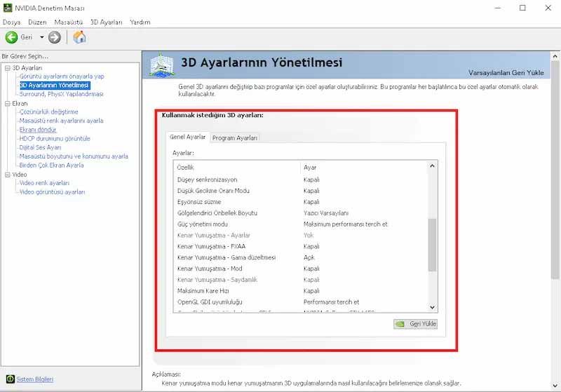Screen dimensions: 561x392
Task: Open Video görüntüsü ayarları
Action: pos(52,191)
